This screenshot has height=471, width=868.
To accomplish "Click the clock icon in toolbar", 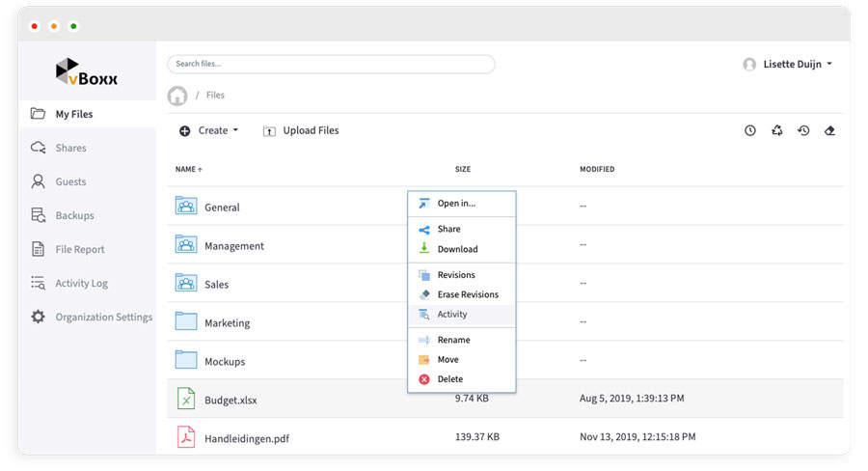I will (x=750, y=130).
